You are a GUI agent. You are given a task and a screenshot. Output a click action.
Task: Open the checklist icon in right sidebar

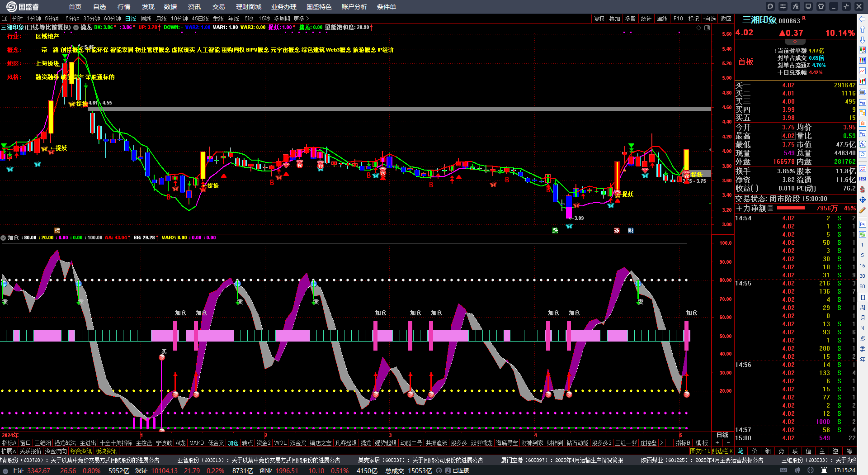click(x=863, y=50)
